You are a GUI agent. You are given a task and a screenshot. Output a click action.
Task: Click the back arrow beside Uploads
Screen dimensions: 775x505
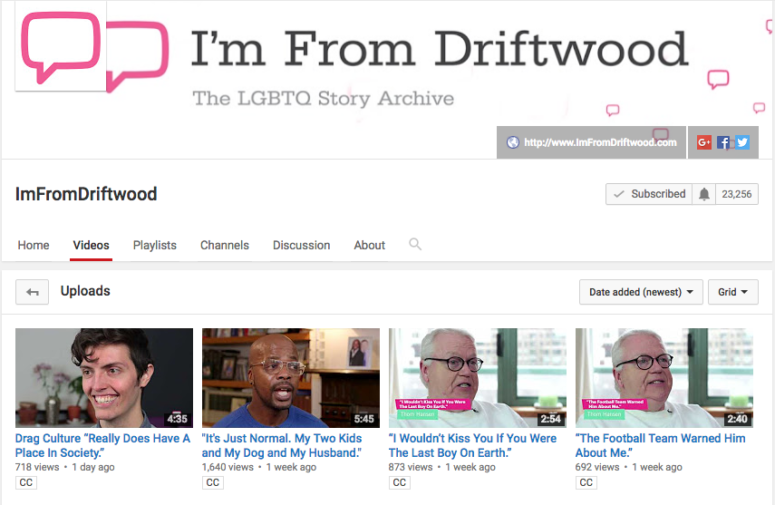[32, 292]
